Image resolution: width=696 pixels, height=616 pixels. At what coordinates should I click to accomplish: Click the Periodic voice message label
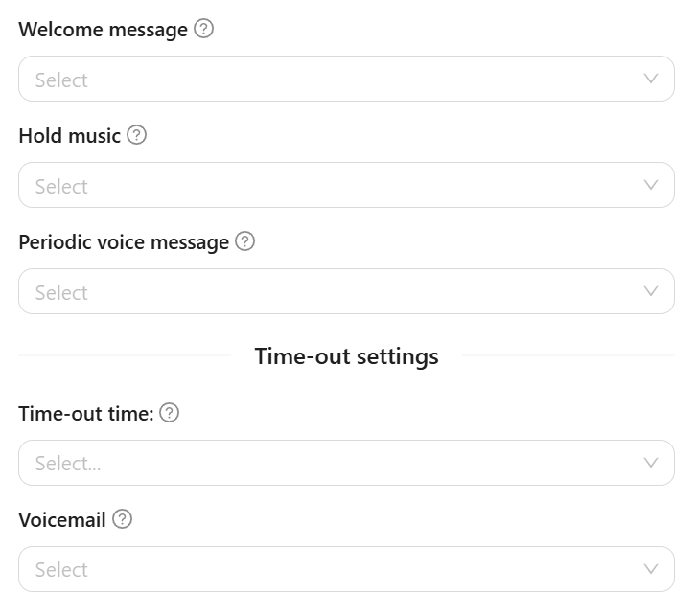coord(124,242)
